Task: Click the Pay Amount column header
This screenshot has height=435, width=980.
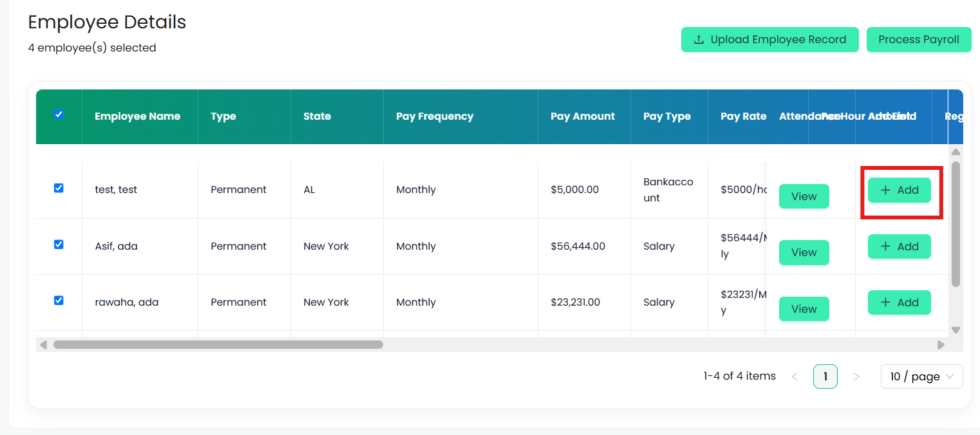Action: (x=583, y=116)
